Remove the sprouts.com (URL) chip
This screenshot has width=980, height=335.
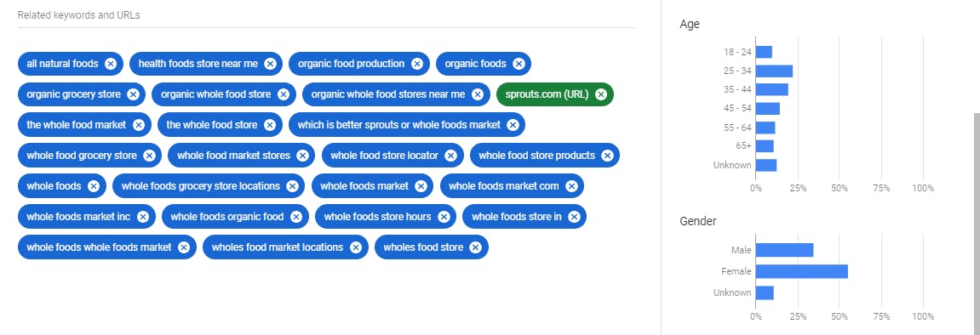[600, 94]
